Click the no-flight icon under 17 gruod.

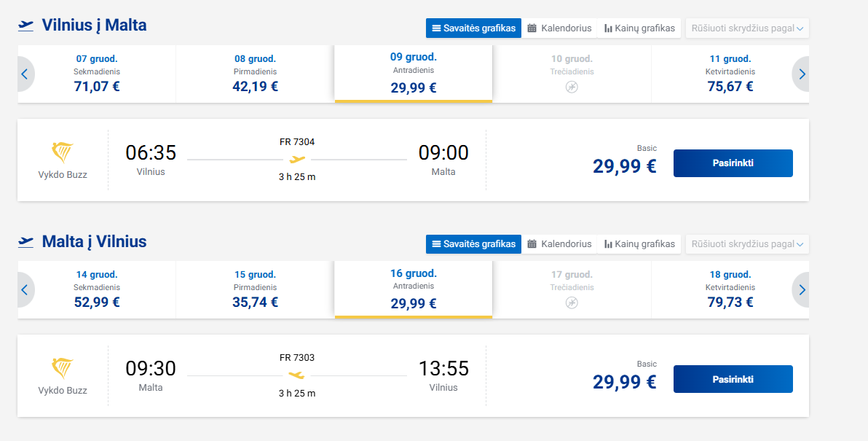coord(572,303)
